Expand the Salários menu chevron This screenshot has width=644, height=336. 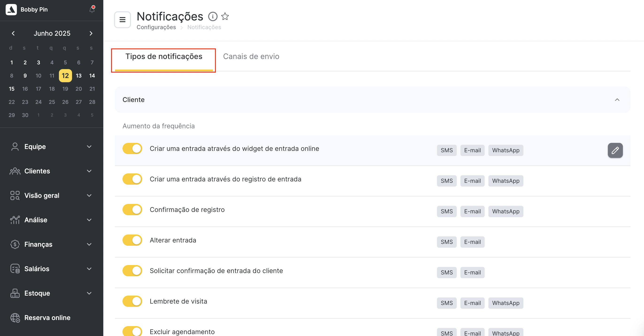[x=89, y=269]
